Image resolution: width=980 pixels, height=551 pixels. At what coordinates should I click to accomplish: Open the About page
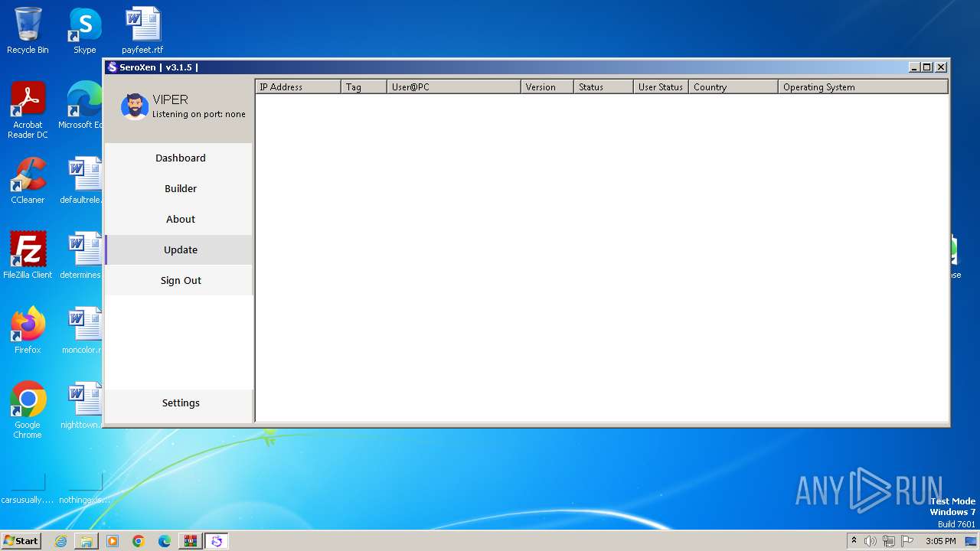click(180, 219)
